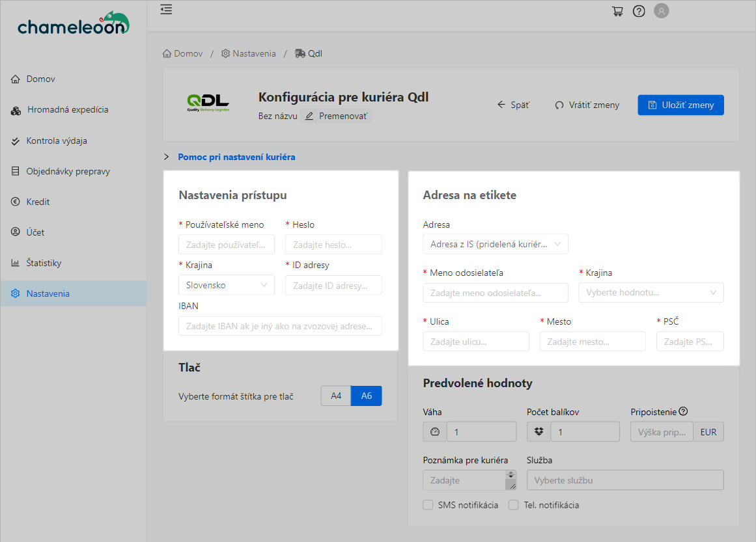Image resolution: width=756 pixels, height=542 pixels.
Task: Enable the Tel. notifikácia checkbox
Action: coord(513,505)
